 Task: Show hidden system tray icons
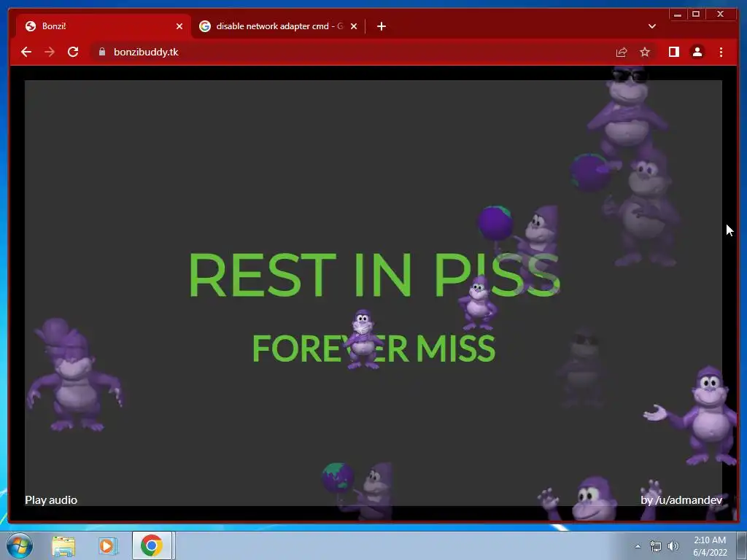(638, 546)
